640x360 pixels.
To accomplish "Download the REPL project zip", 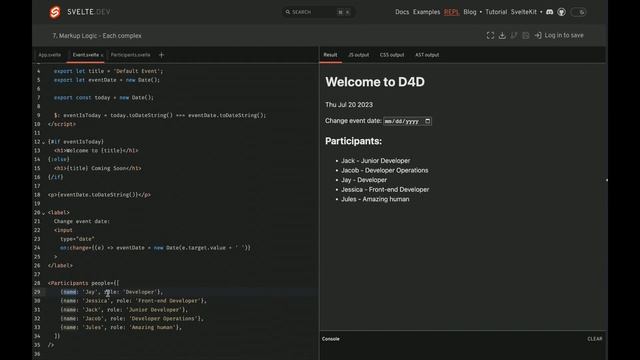I will (x=502, y=36).
